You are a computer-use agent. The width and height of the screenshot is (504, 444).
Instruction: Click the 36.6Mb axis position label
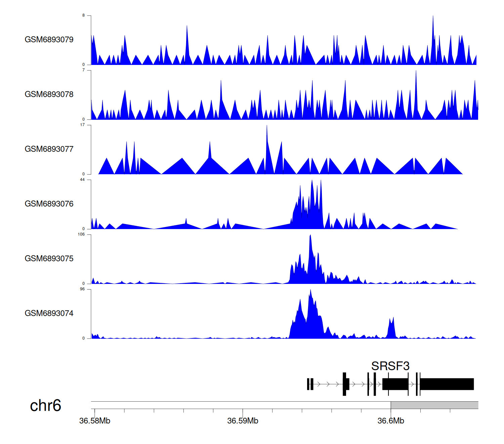point(391,421)
